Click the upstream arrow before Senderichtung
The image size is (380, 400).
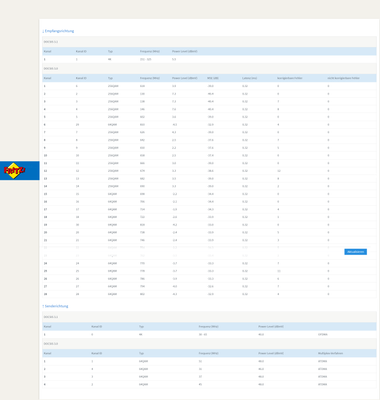click(43, 306)
